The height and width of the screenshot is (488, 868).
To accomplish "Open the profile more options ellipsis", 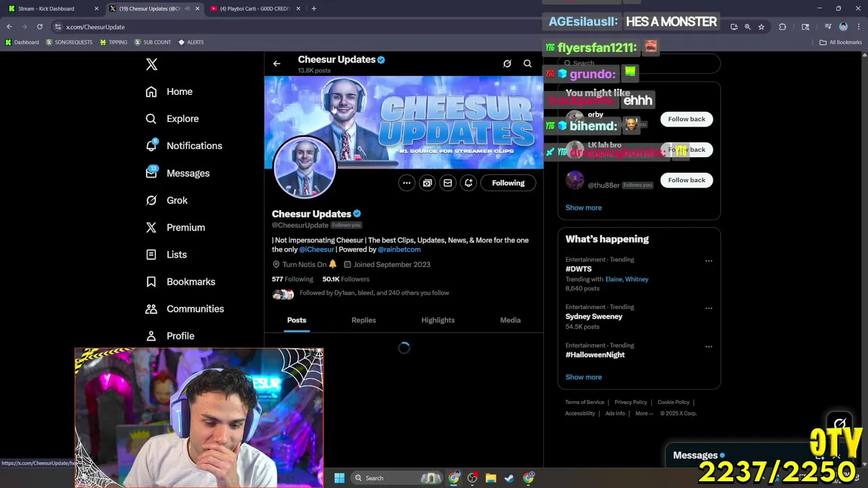I will click(406, 183).
